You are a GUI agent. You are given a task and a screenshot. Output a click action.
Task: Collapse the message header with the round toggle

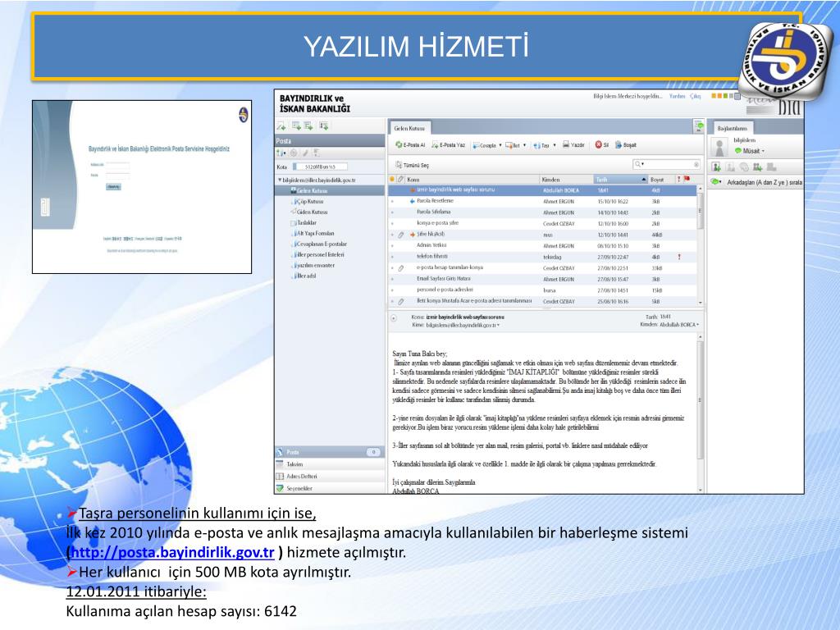394,317
